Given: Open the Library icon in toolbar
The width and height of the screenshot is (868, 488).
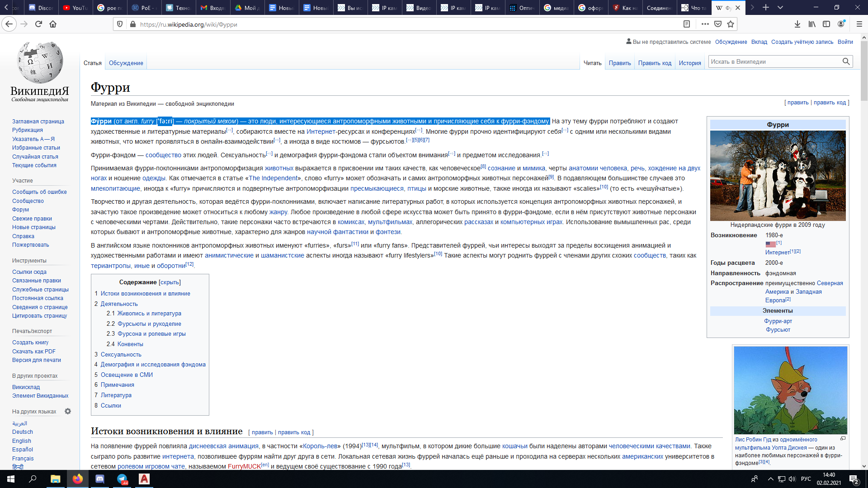Looking at the screenshot, I should pos(812,24).
